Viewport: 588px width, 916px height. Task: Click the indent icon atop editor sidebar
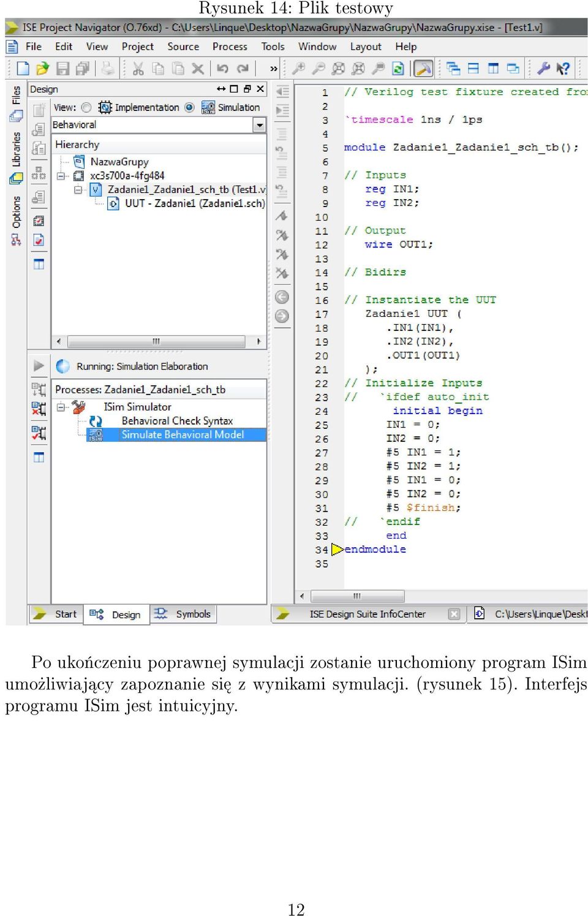pyautogui.click(x=282, y=92)
